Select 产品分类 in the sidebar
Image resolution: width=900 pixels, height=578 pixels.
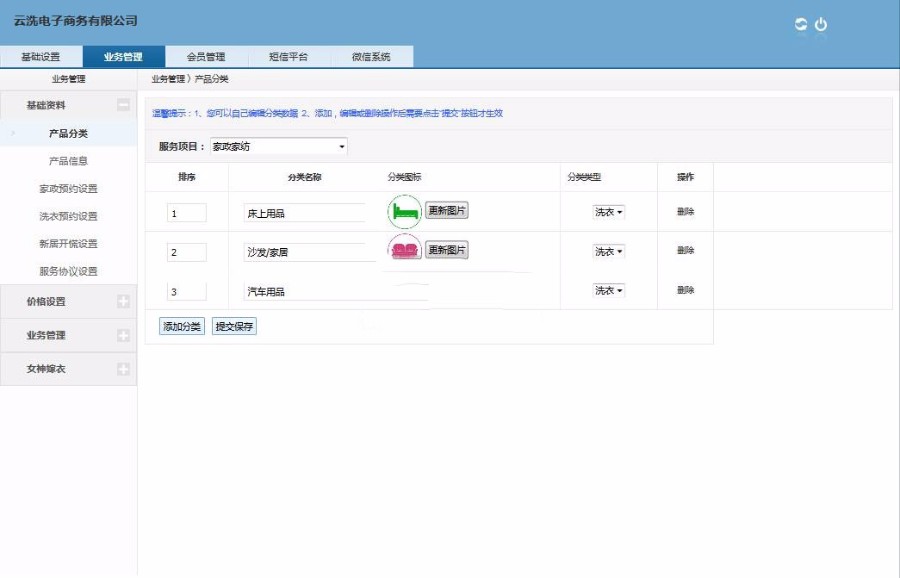click(x=68, y=133)
